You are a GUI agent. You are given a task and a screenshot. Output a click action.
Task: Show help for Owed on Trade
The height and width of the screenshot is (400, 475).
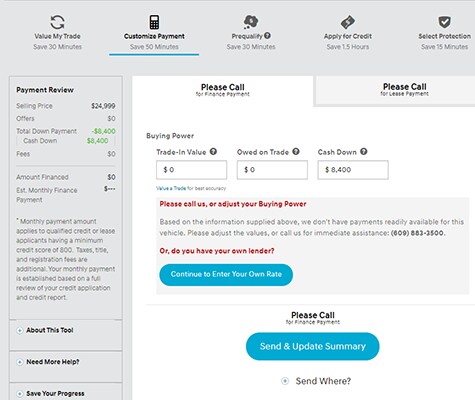click(x=296, y=152)
